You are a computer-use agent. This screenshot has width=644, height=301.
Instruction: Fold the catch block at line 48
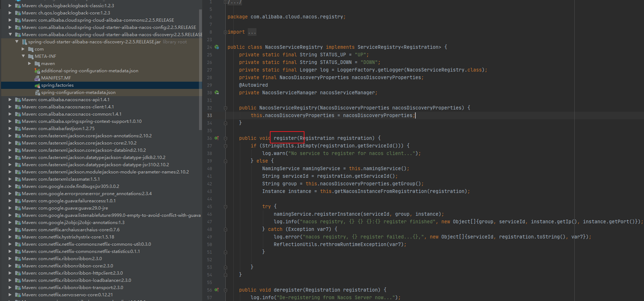click(225, 229)
